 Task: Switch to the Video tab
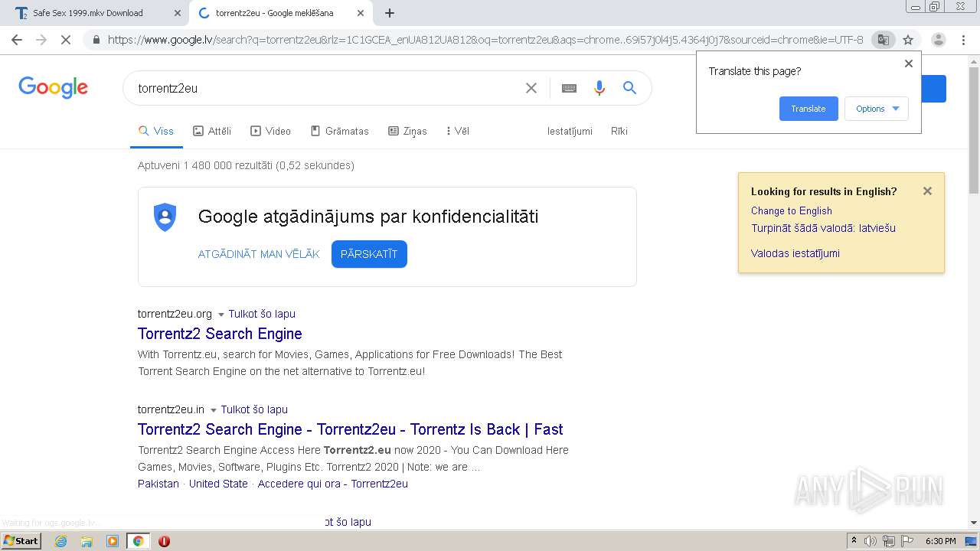pyautogui.click(x=271, y=131)
